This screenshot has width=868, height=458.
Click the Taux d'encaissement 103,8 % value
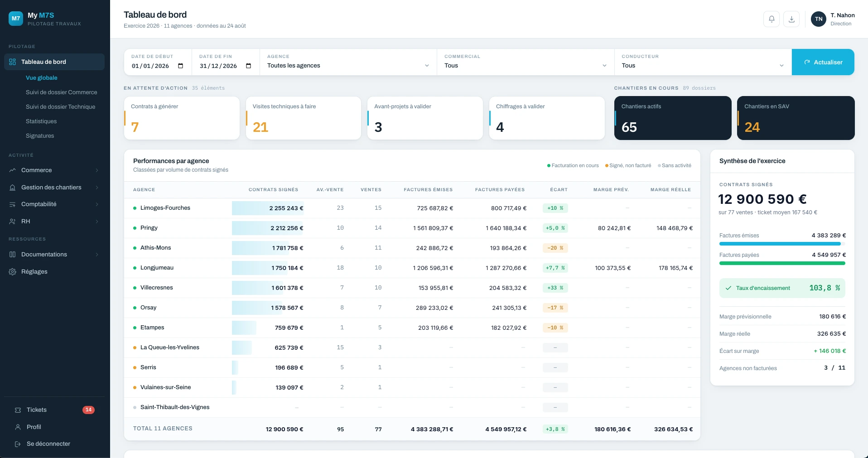[825, 288]
